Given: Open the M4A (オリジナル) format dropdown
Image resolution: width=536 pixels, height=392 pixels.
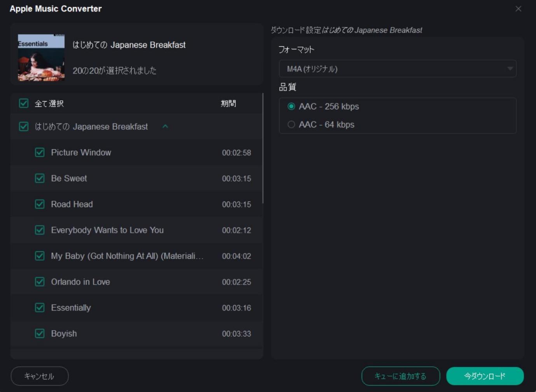Looking at the screenshot, I should [397, 69].
